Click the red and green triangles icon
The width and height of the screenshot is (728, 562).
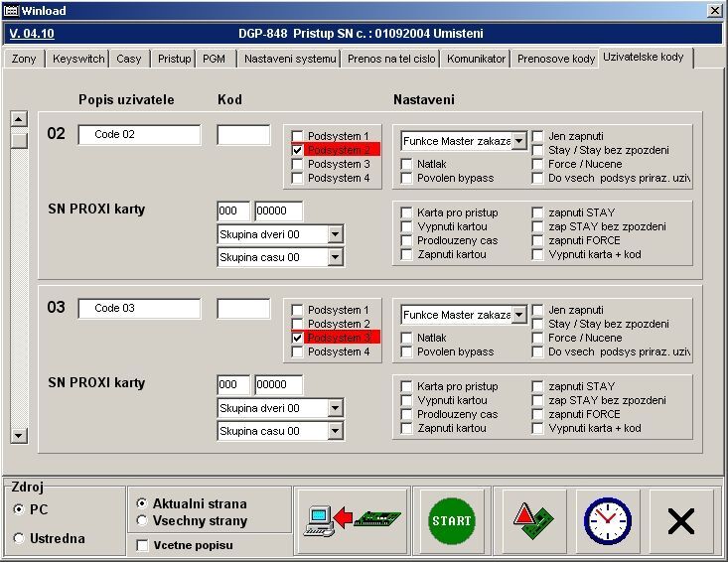click(x=533, y=520)
